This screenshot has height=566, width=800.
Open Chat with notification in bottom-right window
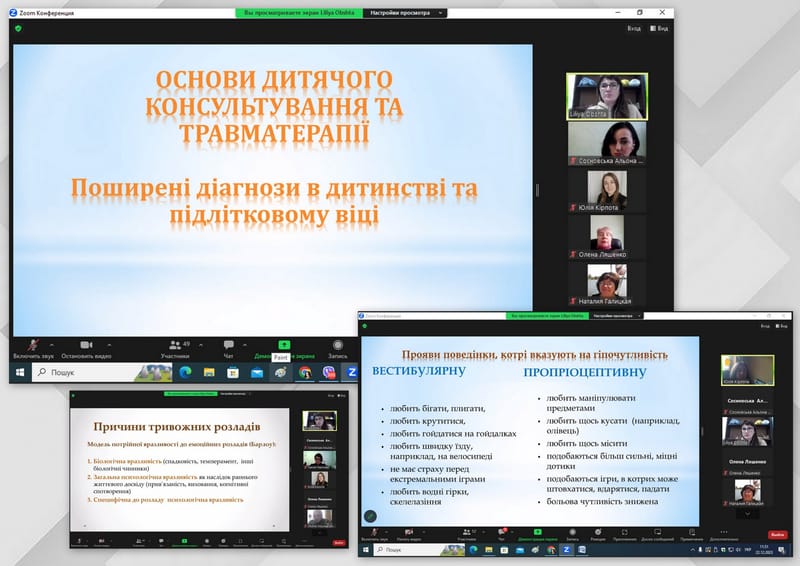pos(503,532)
